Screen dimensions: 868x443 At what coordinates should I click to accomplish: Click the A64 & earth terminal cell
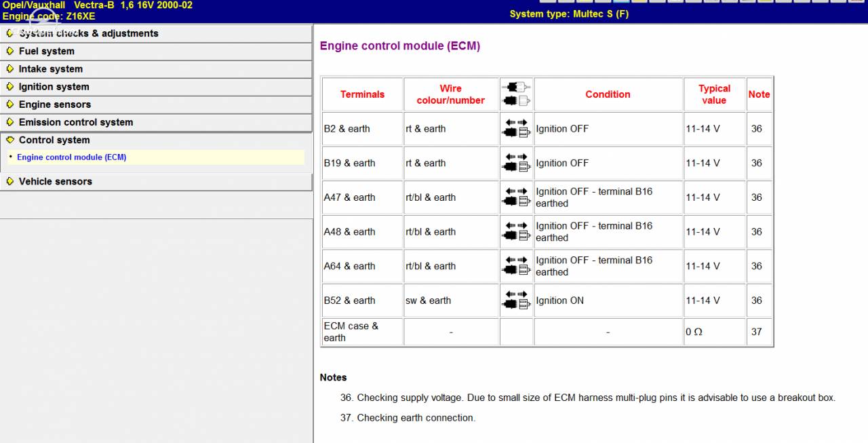[x=362, y=266]
